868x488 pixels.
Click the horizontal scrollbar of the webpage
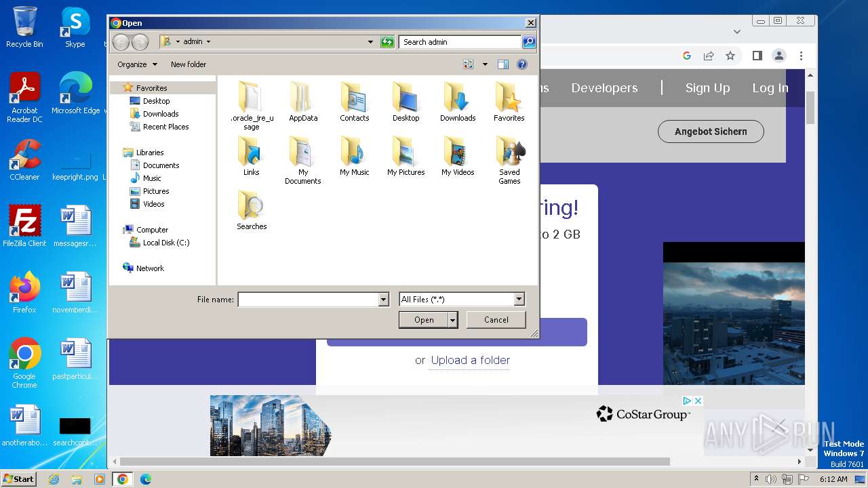click(395, 462)
